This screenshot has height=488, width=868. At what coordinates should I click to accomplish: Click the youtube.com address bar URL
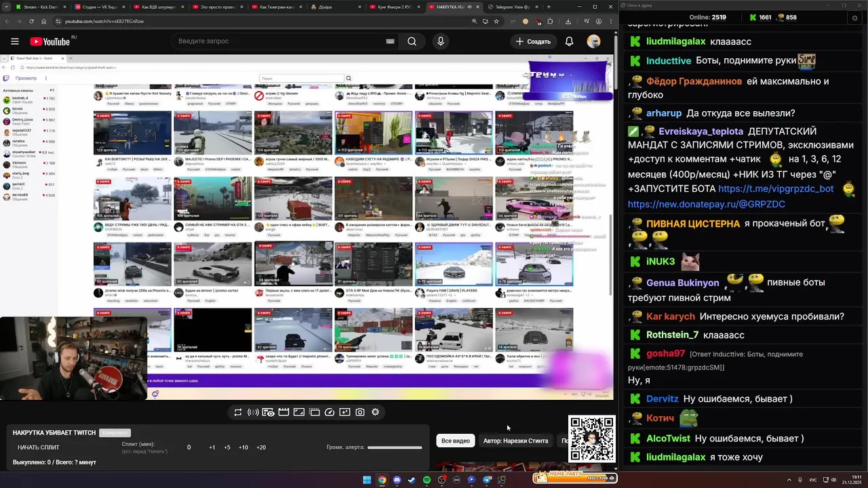104,21
